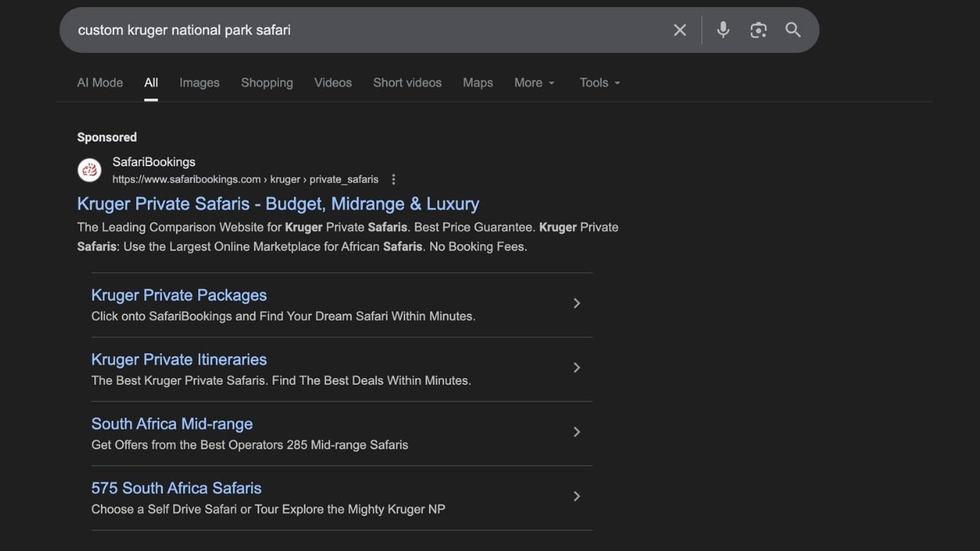Click arrow beside Kruger Private Itineraries
This screenshot has width=980, height=551.
577,368
